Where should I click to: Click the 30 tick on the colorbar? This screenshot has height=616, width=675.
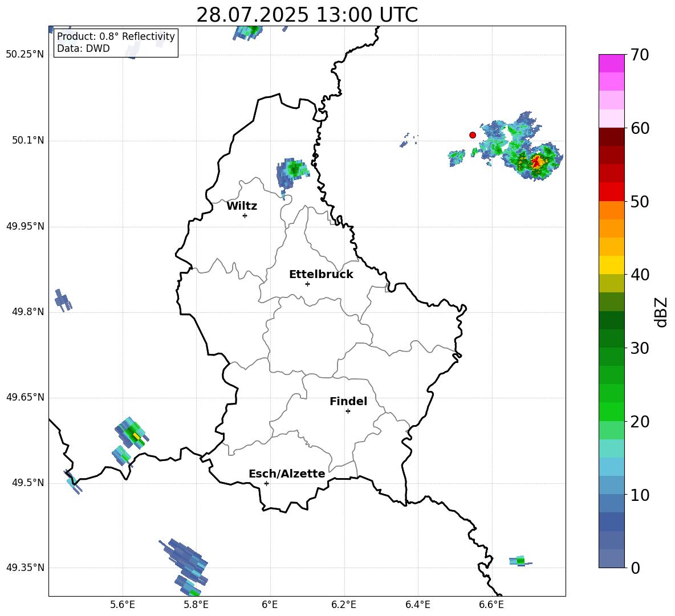[x=639, y=348]
